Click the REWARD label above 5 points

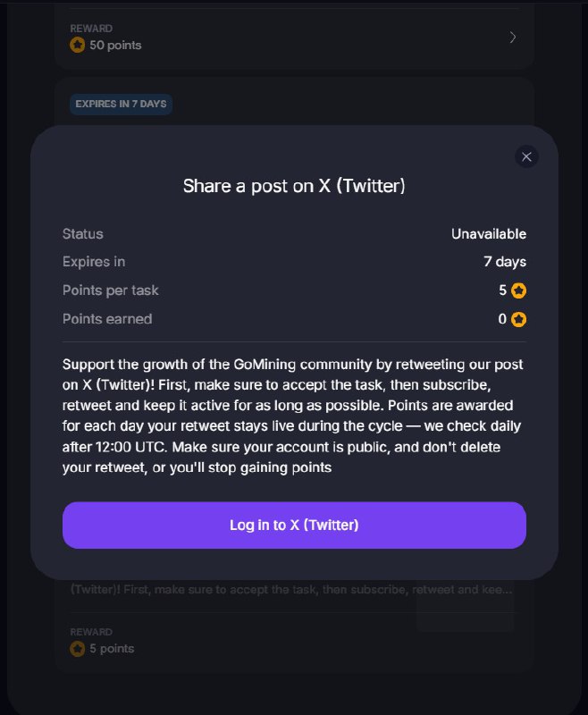click(91, 632)
